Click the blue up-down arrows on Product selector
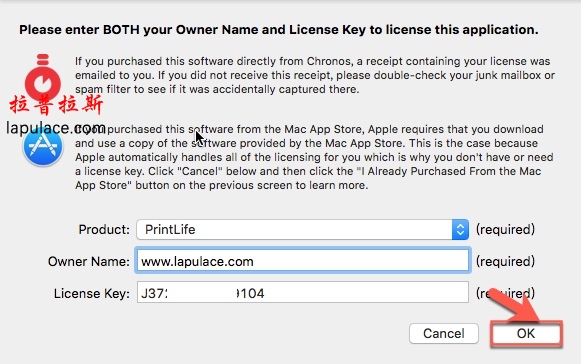The height and width of the screenshot is (364, 581). 460,229
